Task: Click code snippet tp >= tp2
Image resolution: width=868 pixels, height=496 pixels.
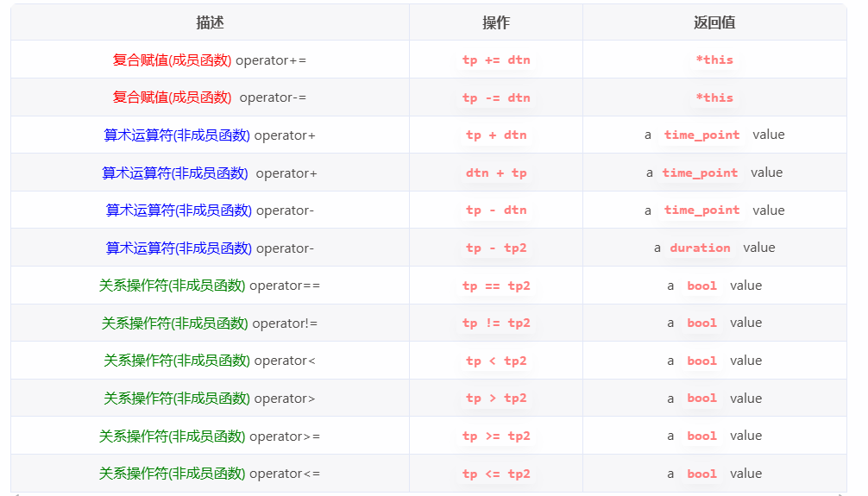Action: pos(496,436)
